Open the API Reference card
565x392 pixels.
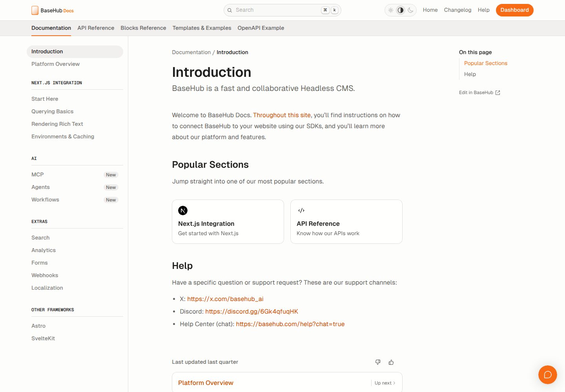[346, 222]
